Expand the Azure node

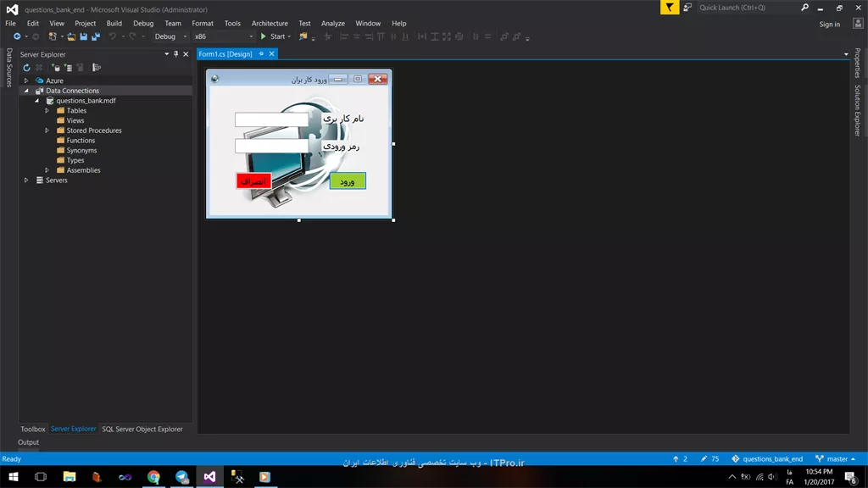26,80
